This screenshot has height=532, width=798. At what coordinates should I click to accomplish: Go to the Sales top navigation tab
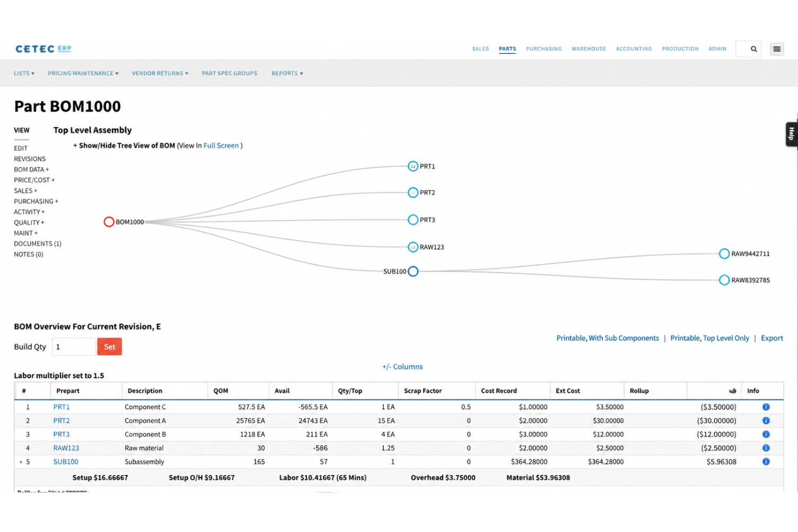click(x=480, y=49)
